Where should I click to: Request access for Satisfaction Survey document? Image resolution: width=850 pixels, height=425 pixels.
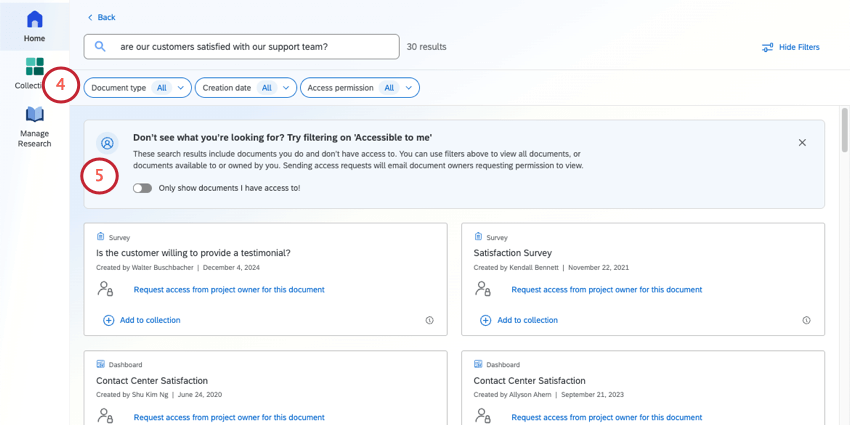click(x=606, y=290)
